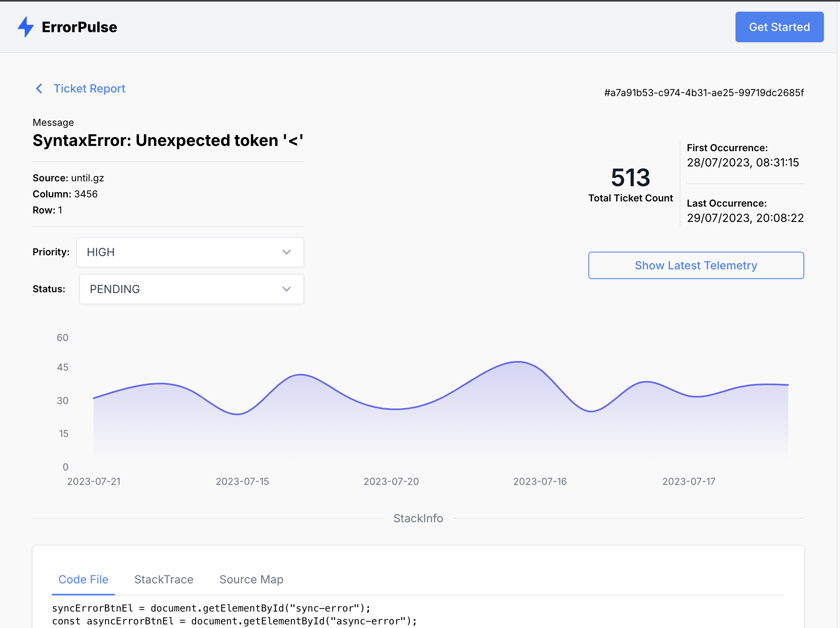Click the 2023-07-15 axis label
840x628 pixels.
[x=242, y=481]
